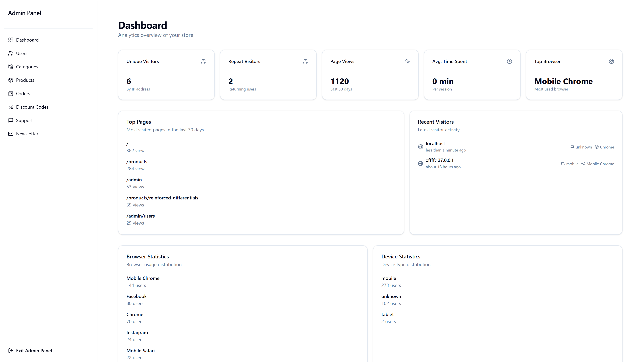Viewport: 644px width, 362px height.
Task: Click the 'Facebook' browser statistic
Action: 137,296
